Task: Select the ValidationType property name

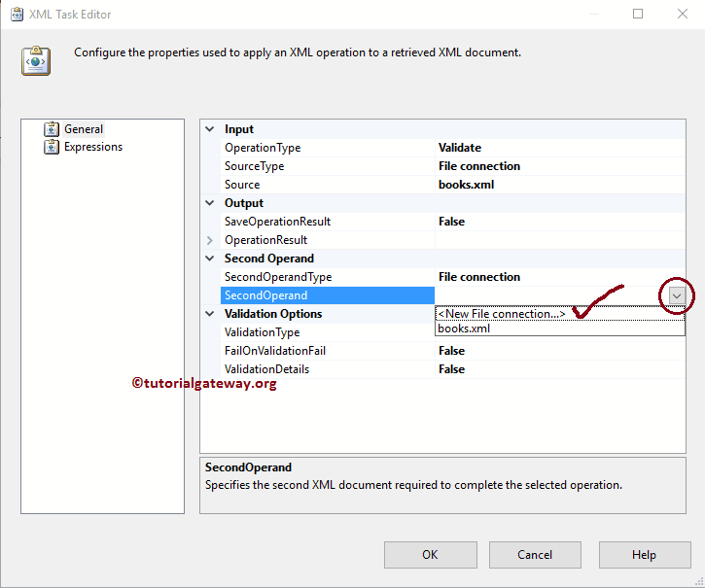Action: [x=263, y=332]
